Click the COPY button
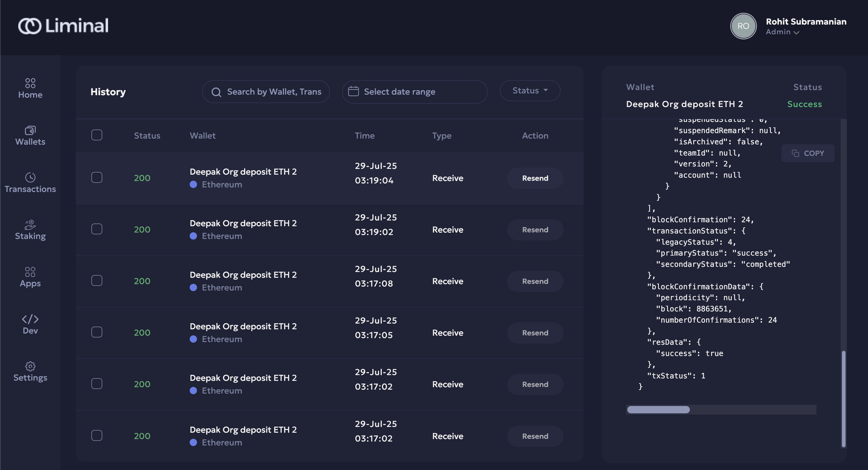Screen dimensions: 868x470 point(808,153)
